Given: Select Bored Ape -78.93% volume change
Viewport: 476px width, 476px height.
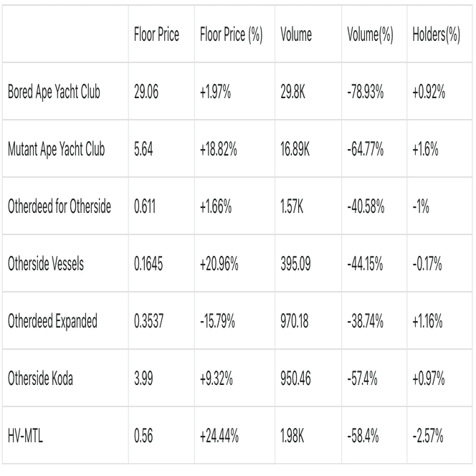Looking at the screenshot, I should coord(365,93).
